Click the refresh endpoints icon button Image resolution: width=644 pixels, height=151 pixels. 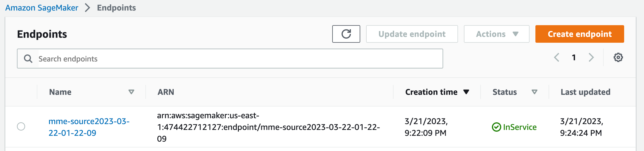346,34
